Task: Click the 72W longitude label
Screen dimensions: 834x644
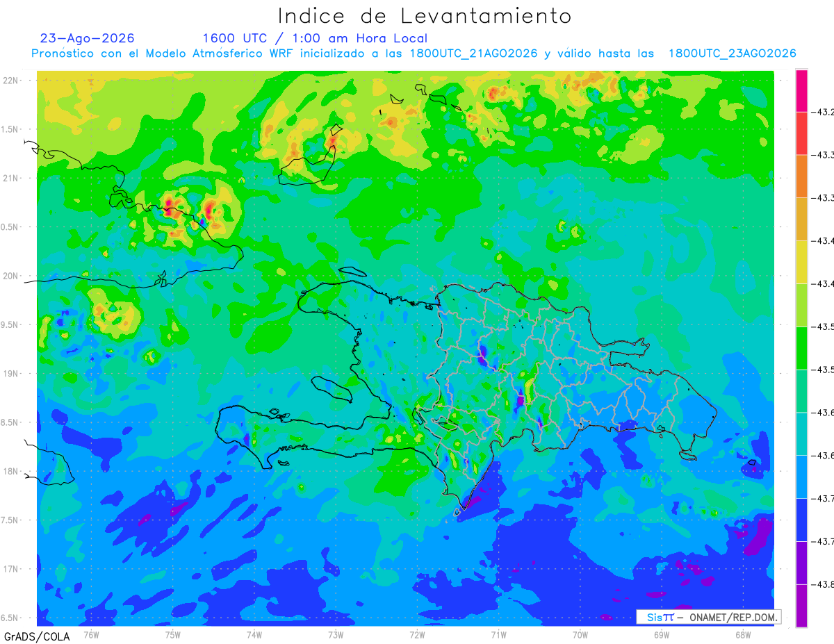Action: tap(417, 634)
